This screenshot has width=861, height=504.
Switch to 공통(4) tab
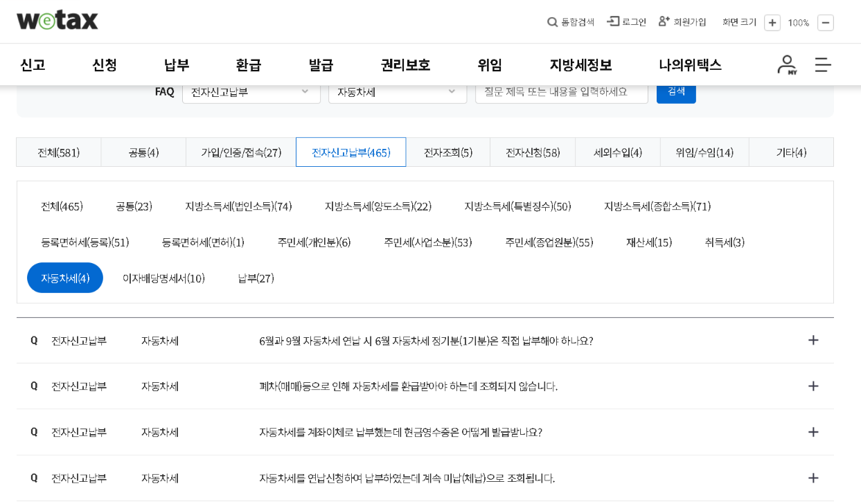click(143, 152)
